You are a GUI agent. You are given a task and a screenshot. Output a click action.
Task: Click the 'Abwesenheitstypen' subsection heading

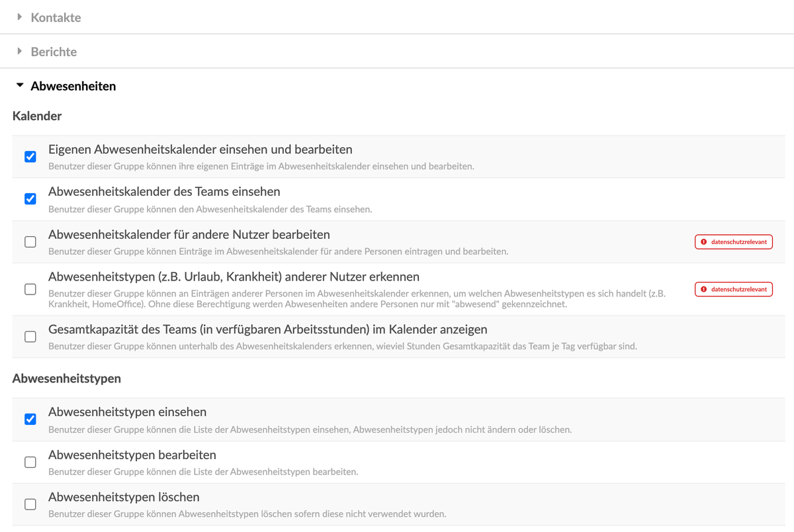point(67,379)
